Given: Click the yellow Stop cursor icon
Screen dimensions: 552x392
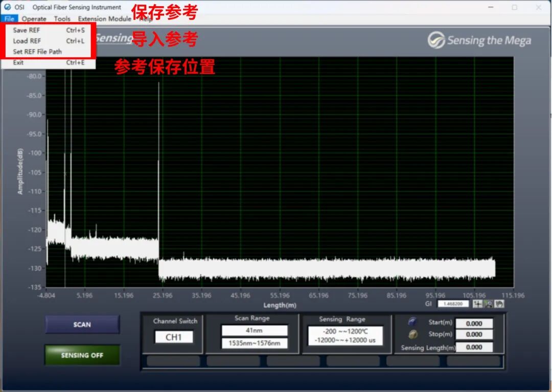Looking at the screenshot, I should [412, 334].
